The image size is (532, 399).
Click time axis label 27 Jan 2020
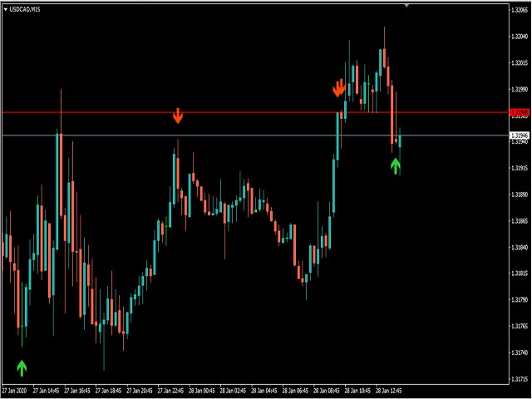14,391
